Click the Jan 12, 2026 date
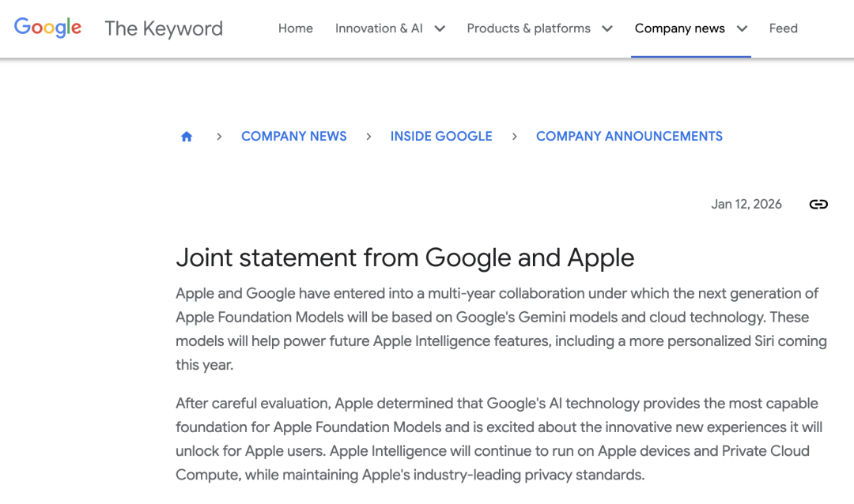 [746, 204]
